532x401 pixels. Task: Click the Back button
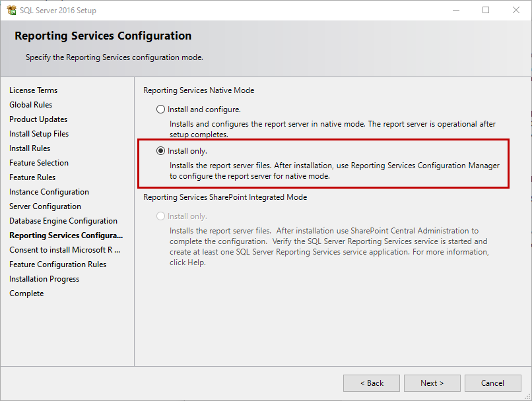[372, 383]
